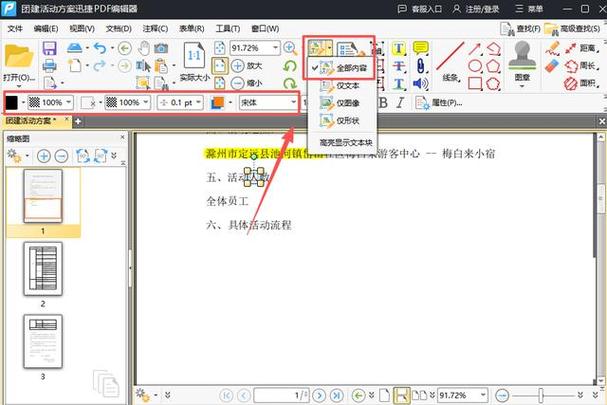Toggle Italic formatting I
This screenshot has height=405, width=607.
400,103
